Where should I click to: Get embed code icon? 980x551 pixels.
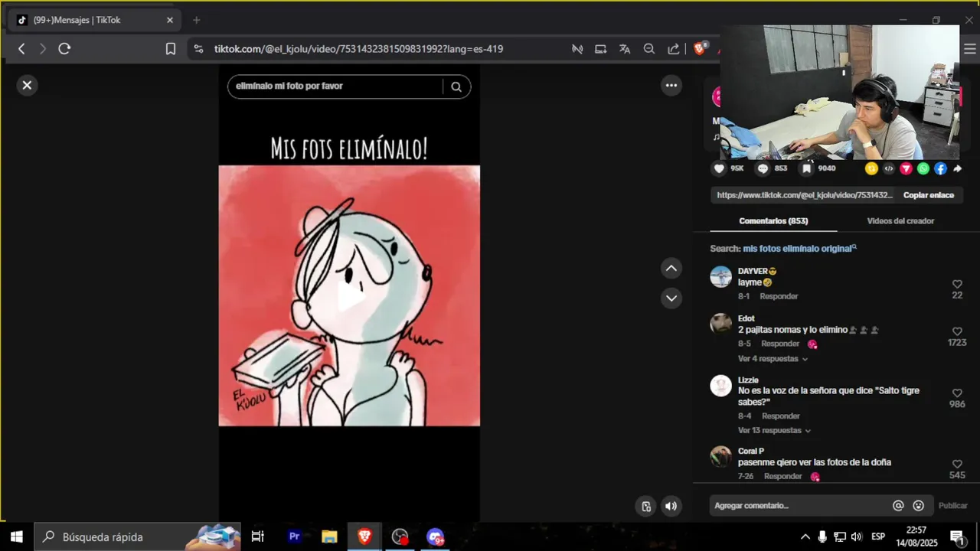pos(889,168)
